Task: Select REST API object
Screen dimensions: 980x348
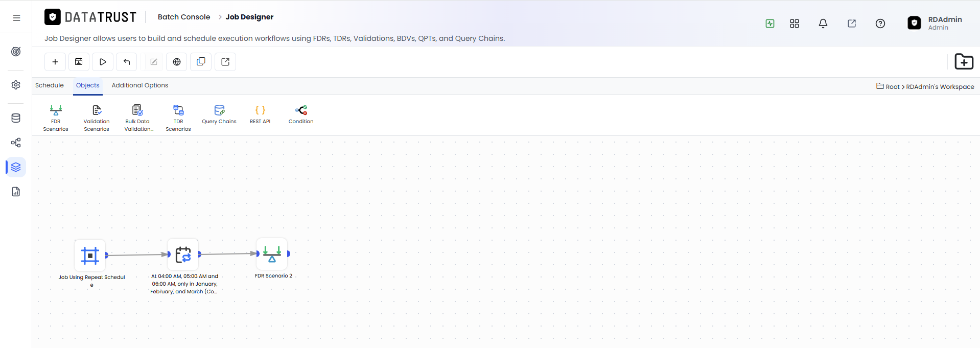Action: tap(260, 114)
